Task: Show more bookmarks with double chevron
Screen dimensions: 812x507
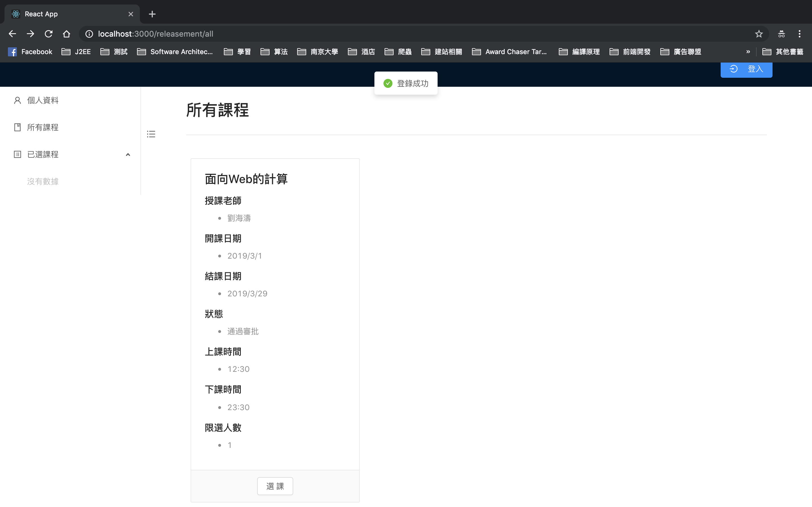Action: [748, 52]
